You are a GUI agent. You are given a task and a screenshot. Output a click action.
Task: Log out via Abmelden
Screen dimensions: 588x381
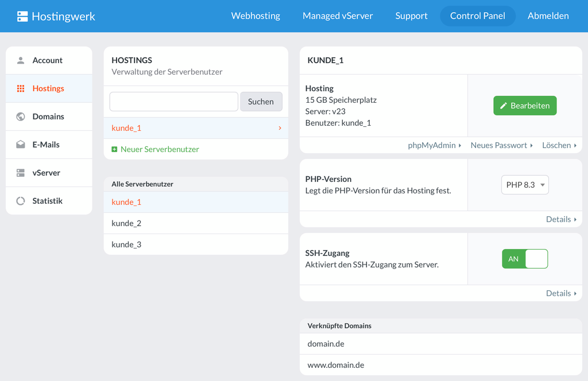(x=548, y=15)
